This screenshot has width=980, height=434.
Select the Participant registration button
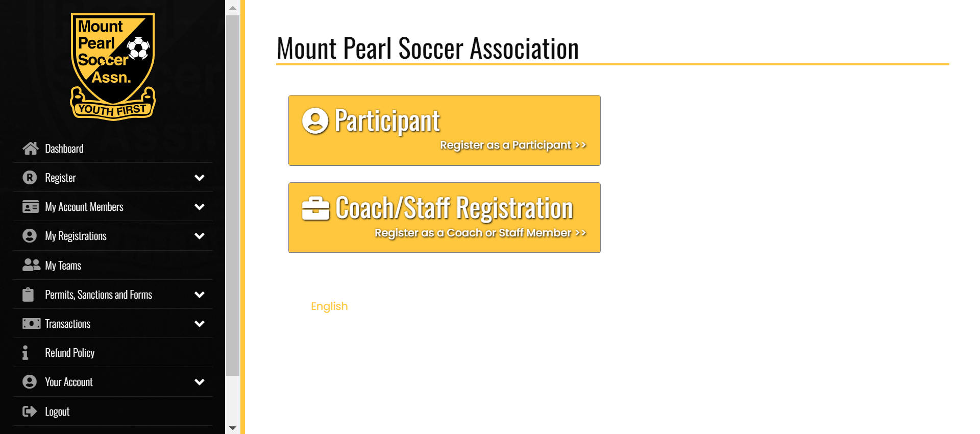point(444,130)
